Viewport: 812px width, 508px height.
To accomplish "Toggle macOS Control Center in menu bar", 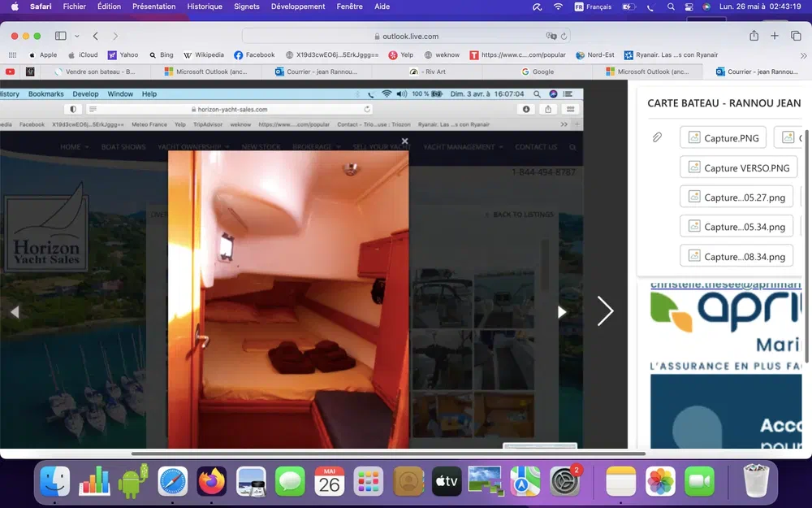I will point(689,7).
